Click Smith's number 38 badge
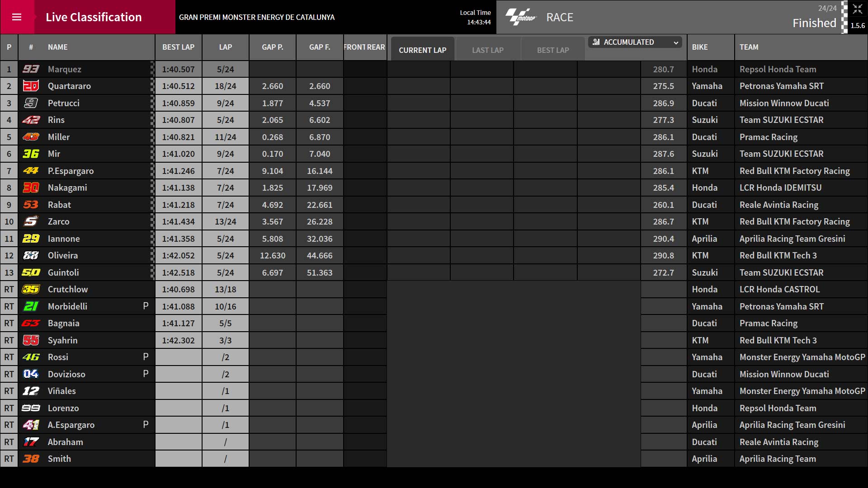The height and width of the screenshot is (488, 868). tap(31, 459)
